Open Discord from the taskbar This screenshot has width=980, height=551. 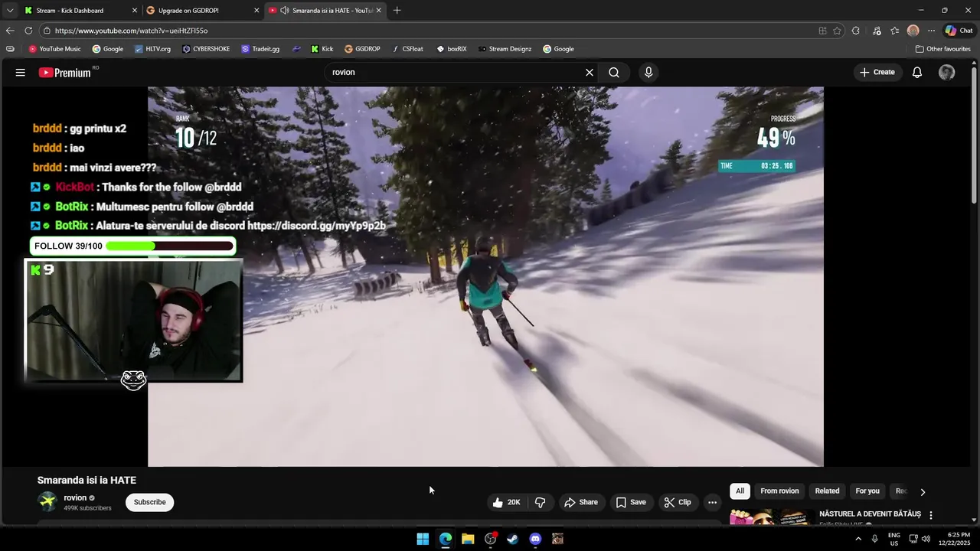tap(535, 539)
